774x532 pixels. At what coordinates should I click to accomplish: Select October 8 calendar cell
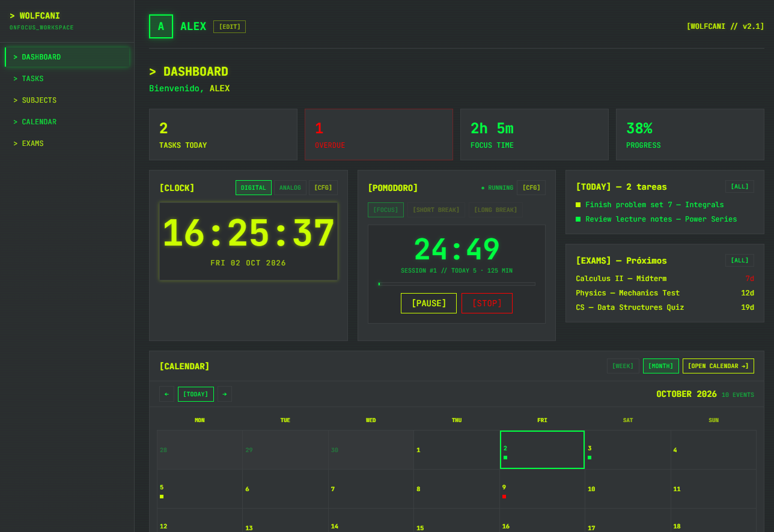(457, 489)
